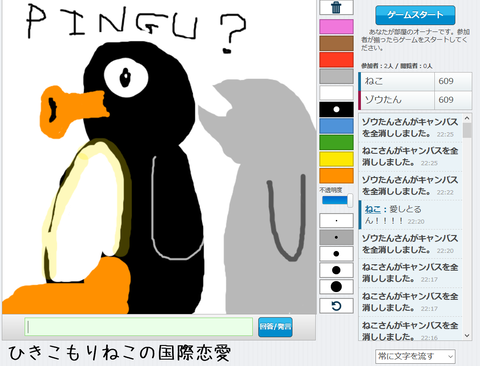The height and width of the screenshot is (366, 480).
Task: Click the trash can clear-canvas icon
Action: pyautogui.click(x=336, y=7)
